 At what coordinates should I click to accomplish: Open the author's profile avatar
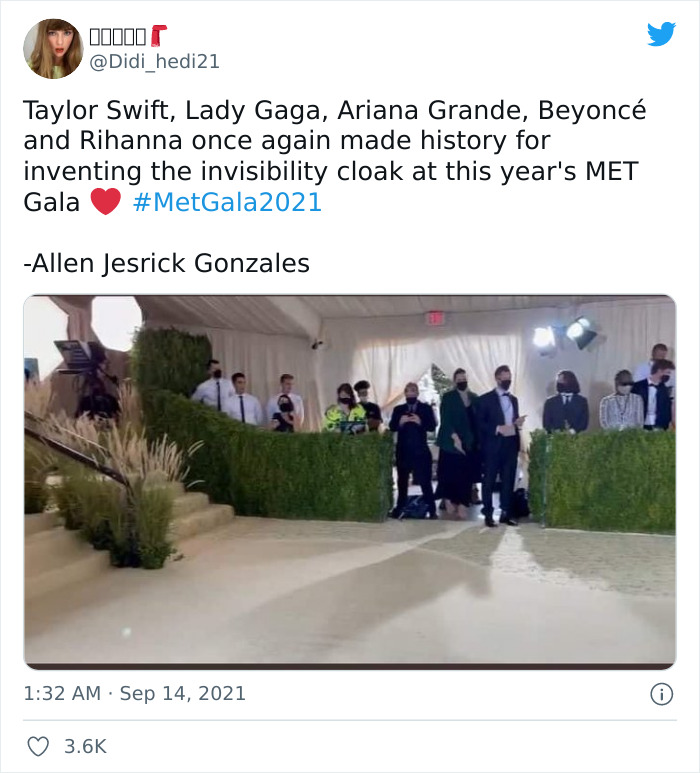tap(54, 48)
